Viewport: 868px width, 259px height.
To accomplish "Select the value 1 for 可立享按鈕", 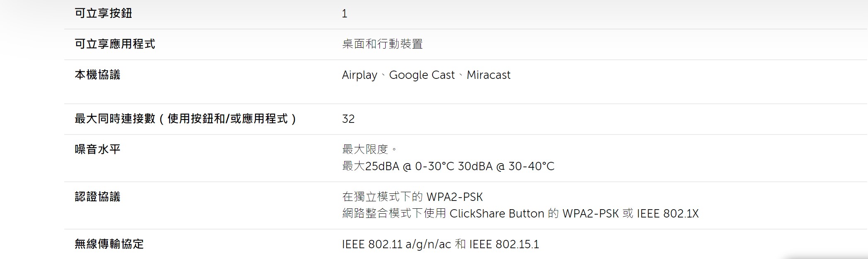I will (x=344, y=14).
